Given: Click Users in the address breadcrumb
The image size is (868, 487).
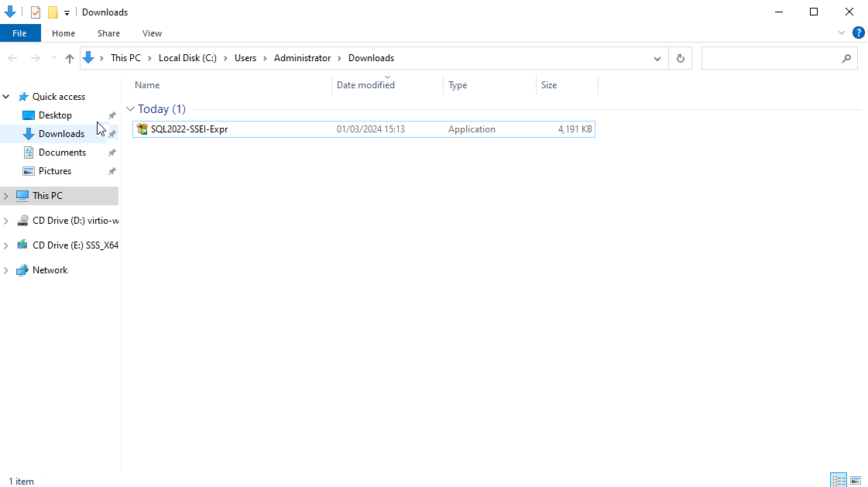Looking at the screenshot, I should pos(245,58).
